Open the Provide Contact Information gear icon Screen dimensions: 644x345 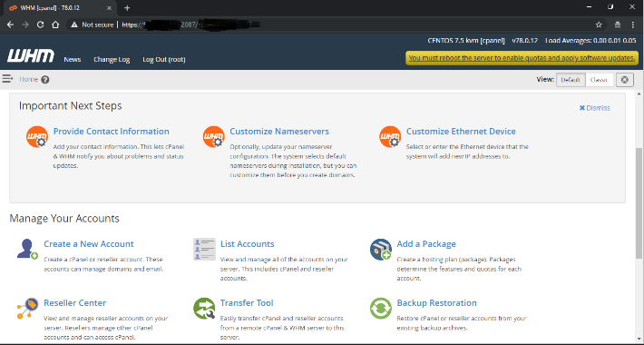(37, 137)
